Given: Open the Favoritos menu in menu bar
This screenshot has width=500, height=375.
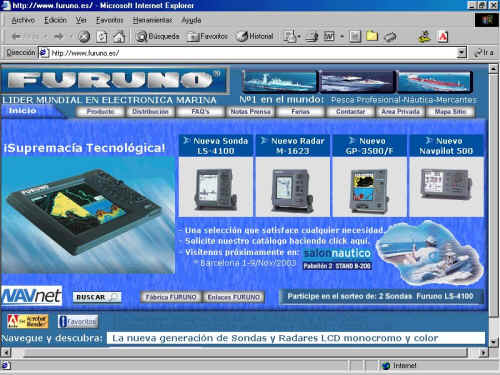Looking at the screenshot, I should [x=110, y=20].
